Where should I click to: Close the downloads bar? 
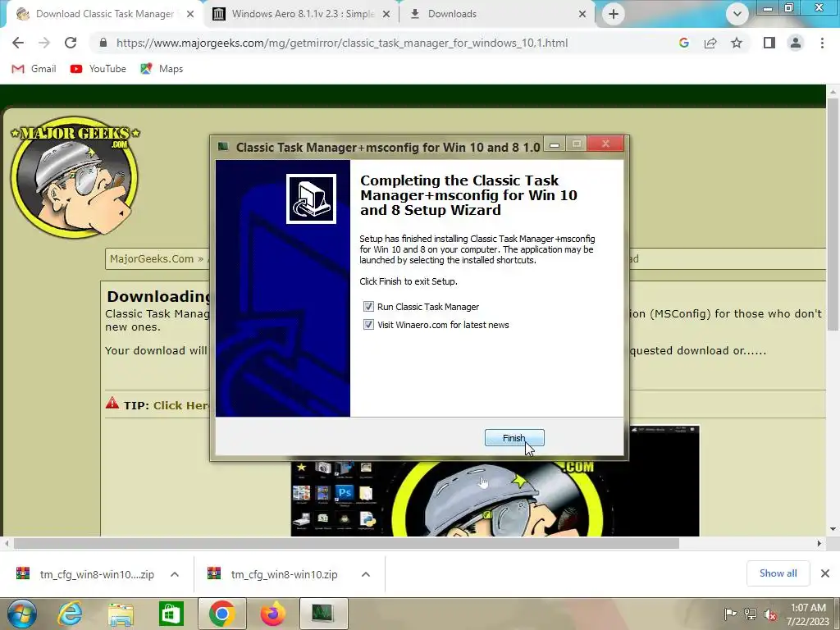pos(825,573)
